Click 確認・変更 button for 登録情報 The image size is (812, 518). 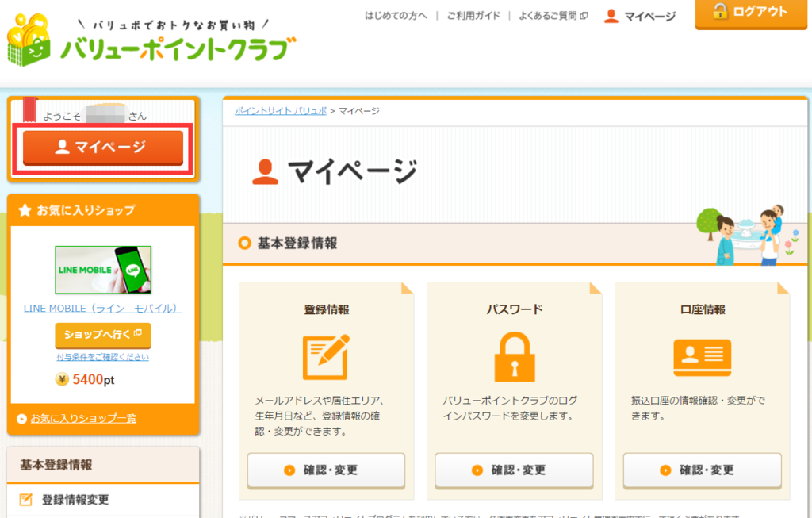pos(326,470)
